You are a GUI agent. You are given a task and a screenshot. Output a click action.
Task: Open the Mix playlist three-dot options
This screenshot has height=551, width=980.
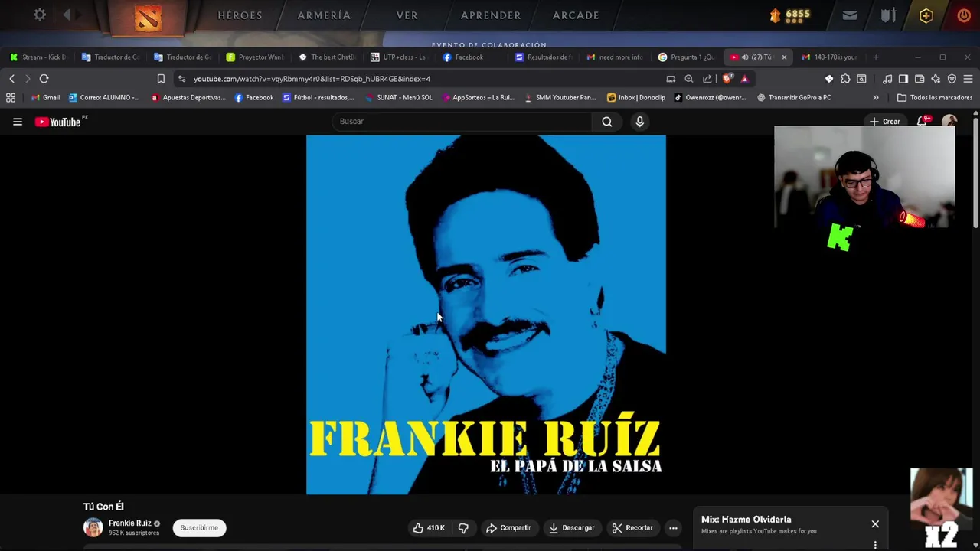(x=875, y=545)
